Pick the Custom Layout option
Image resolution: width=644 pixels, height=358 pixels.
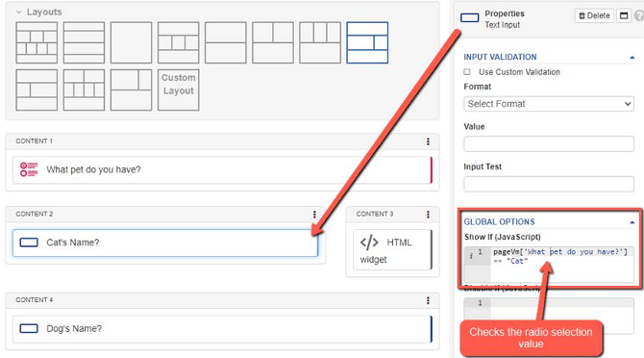[x=178, y=90]
